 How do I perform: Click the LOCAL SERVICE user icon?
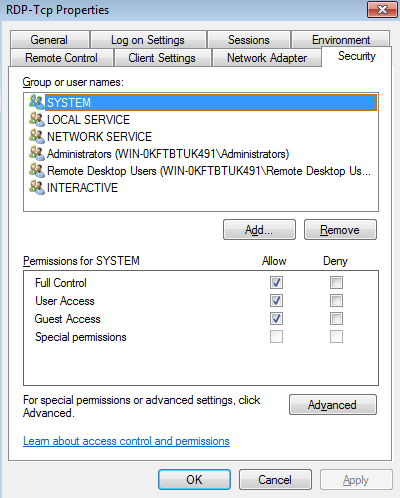(x=36, y=119)
